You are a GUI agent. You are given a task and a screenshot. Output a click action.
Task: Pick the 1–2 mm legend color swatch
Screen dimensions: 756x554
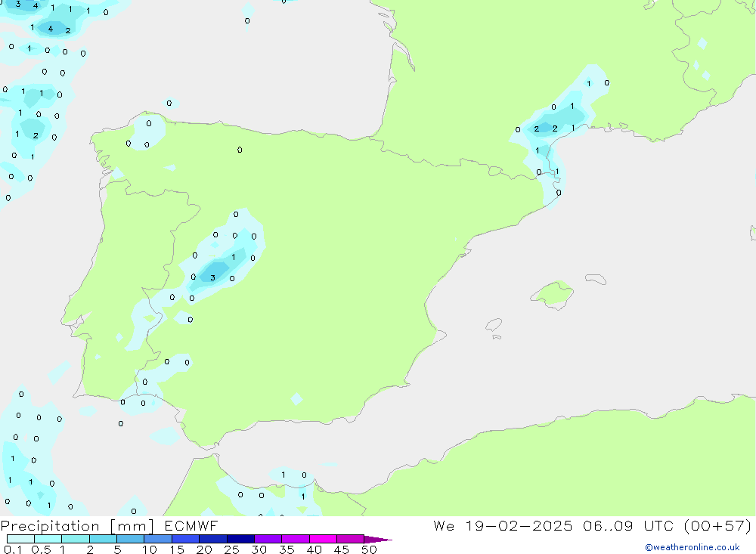click(x=75, y=539)
